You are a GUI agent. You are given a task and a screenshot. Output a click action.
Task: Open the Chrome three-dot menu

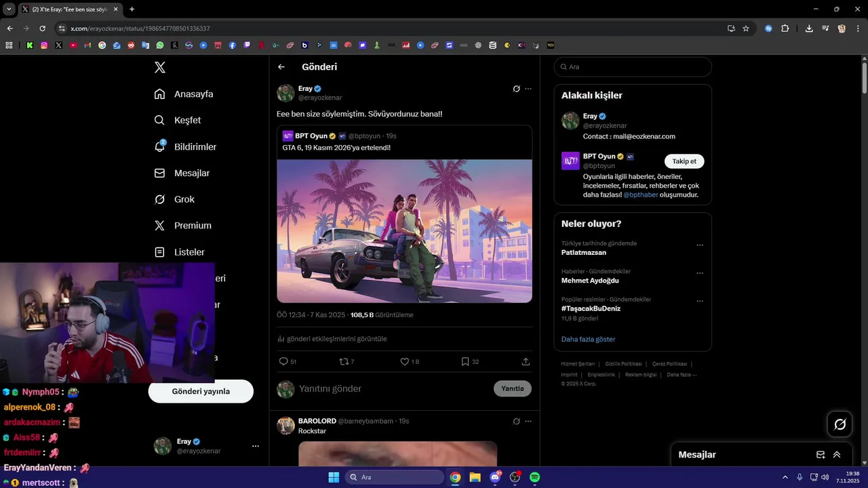tap(858, 28)
